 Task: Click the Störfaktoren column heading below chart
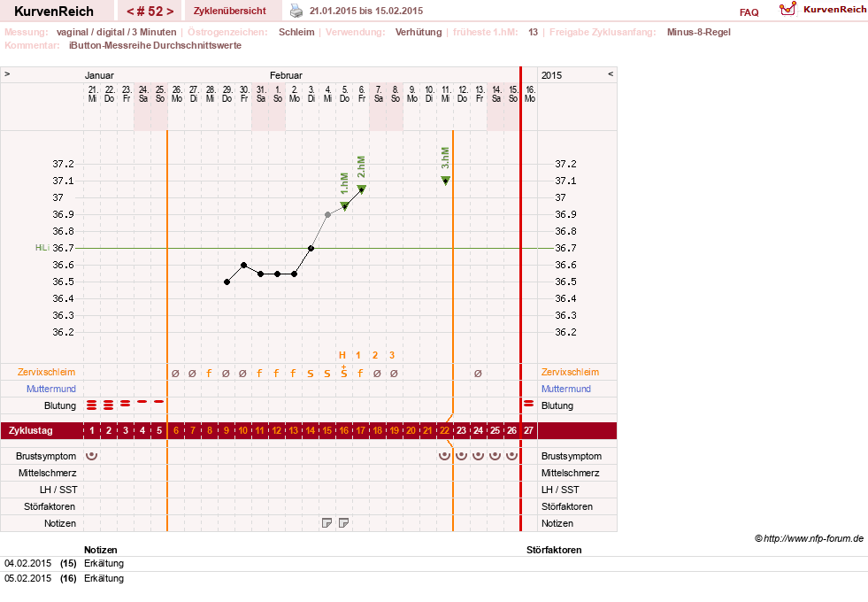554,550
